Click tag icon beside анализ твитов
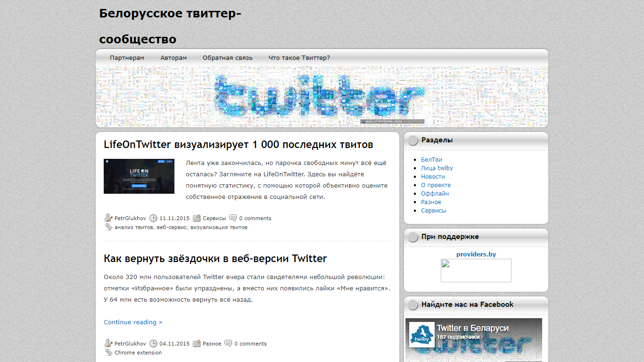This screenshot has width=644, height=362. 108,227
